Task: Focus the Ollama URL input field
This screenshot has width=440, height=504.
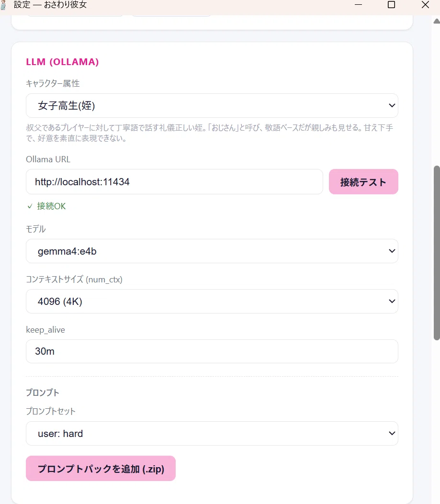Action: 174,182
